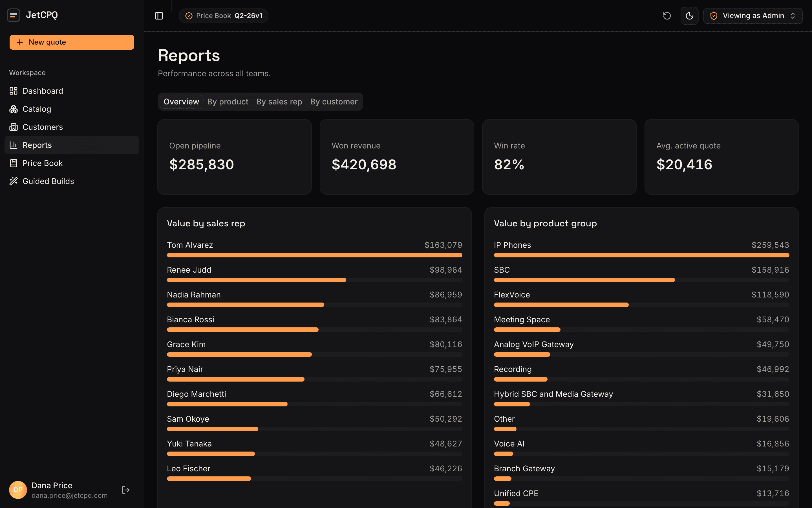The height and width of the screenshot is (508, 812).
Task: Click the plus icon on New quote
Action: point(20,42)
